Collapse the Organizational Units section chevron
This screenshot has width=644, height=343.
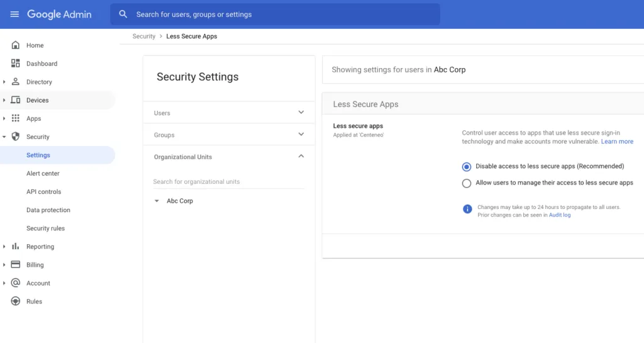[301, 156]
